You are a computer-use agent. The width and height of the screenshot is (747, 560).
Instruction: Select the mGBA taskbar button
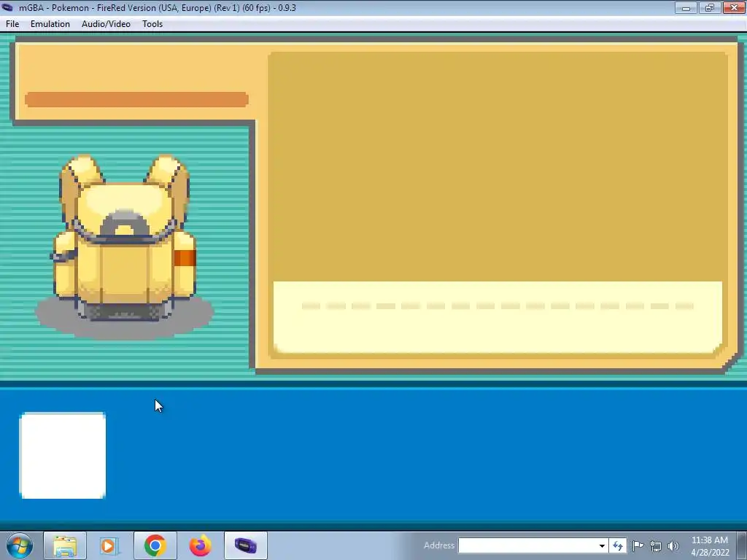tap(245, 545)
